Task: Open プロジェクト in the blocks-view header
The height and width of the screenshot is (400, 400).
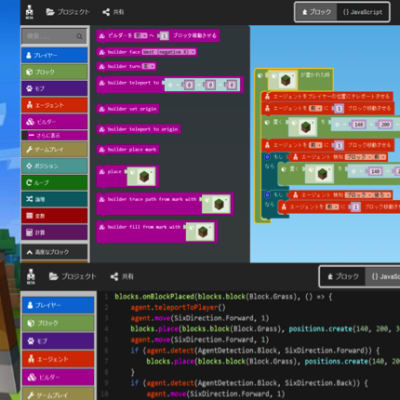Action: [x=68, y=12]
